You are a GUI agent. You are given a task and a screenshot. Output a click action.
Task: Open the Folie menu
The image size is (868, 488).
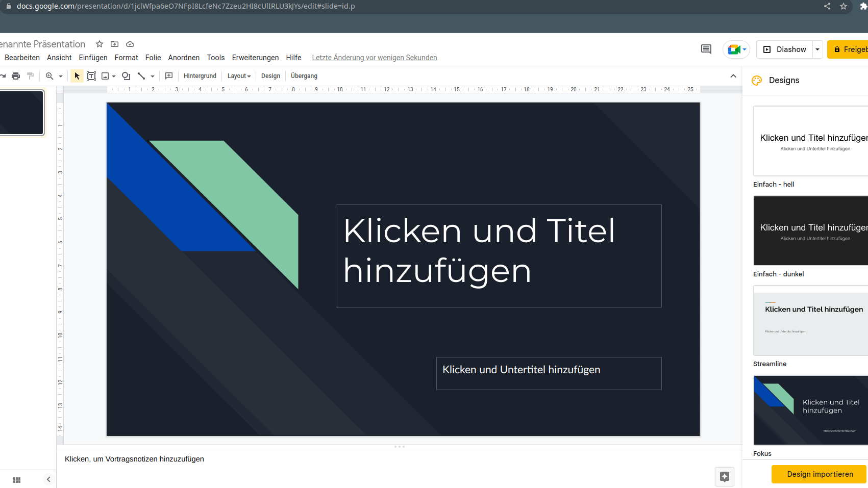(153, 58)
